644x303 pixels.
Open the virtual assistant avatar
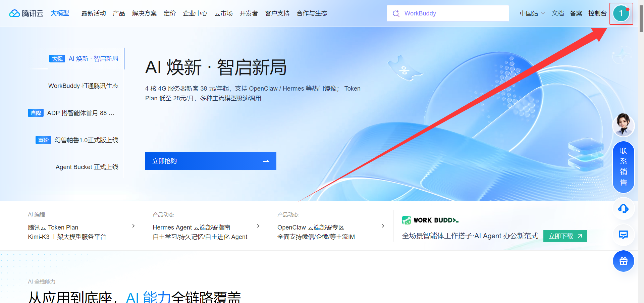coord(623,125)
